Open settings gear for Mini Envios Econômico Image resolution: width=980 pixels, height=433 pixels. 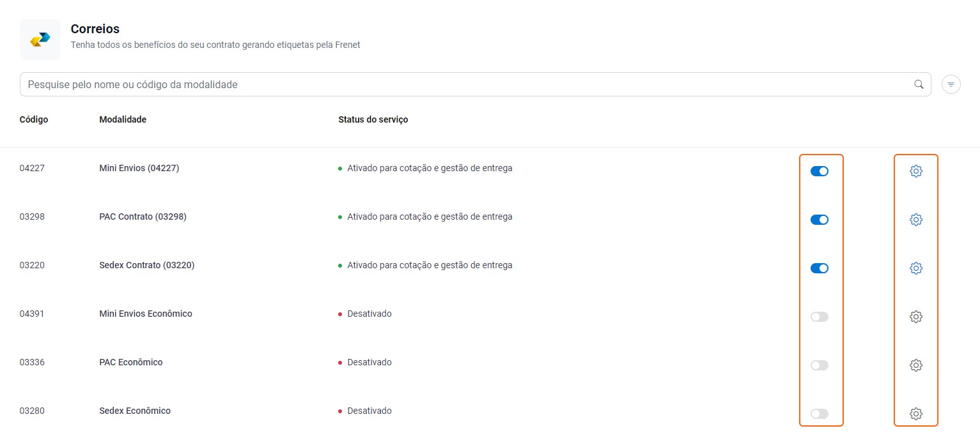(916, 316)
